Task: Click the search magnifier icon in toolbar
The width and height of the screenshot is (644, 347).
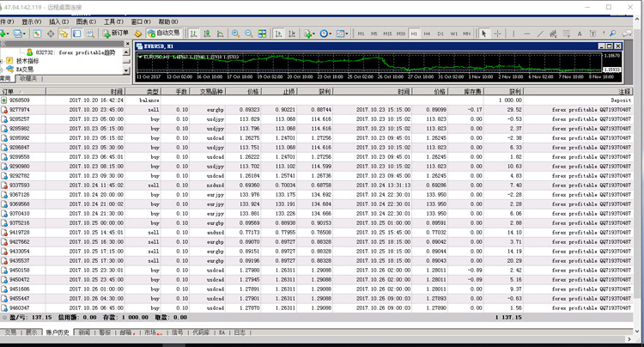Action: tap(613, 33)
